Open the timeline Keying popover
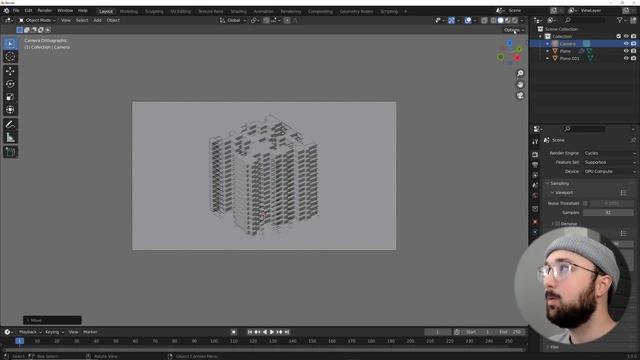Image resolution: width=640 pixels, height=360 pixels. click(x=54, y=332)
